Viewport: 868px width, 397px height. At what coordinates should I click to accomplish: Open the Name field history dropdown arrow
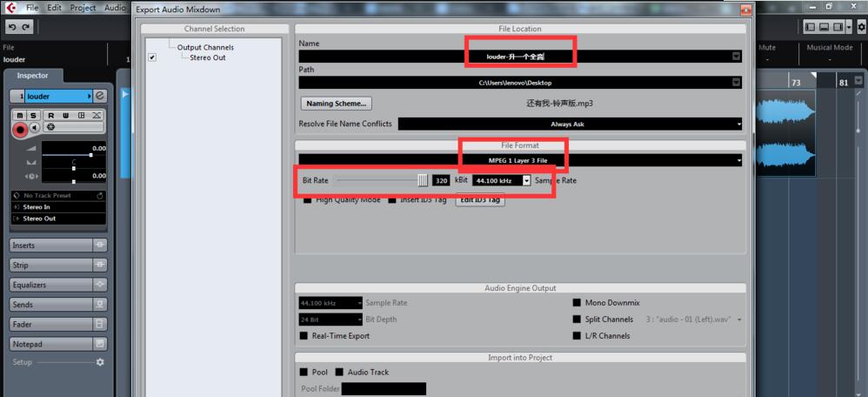click(736, 56)
